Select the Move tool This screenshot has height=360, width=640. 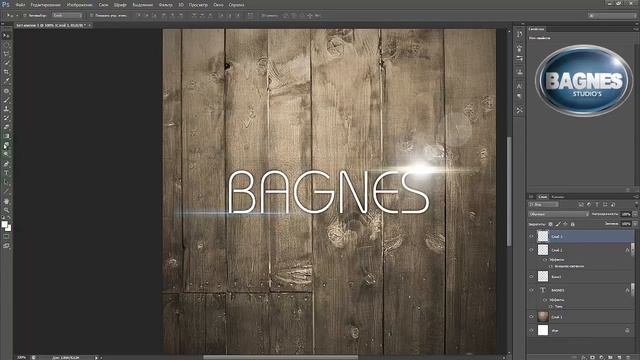tap(6, 36)
